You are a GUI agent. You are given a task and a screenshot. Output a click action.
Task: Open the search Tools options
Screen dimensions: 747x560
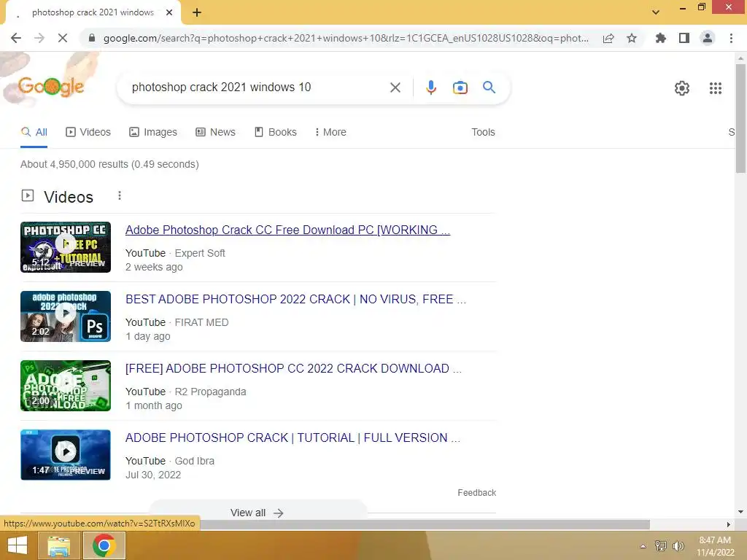tap(483, 133)
